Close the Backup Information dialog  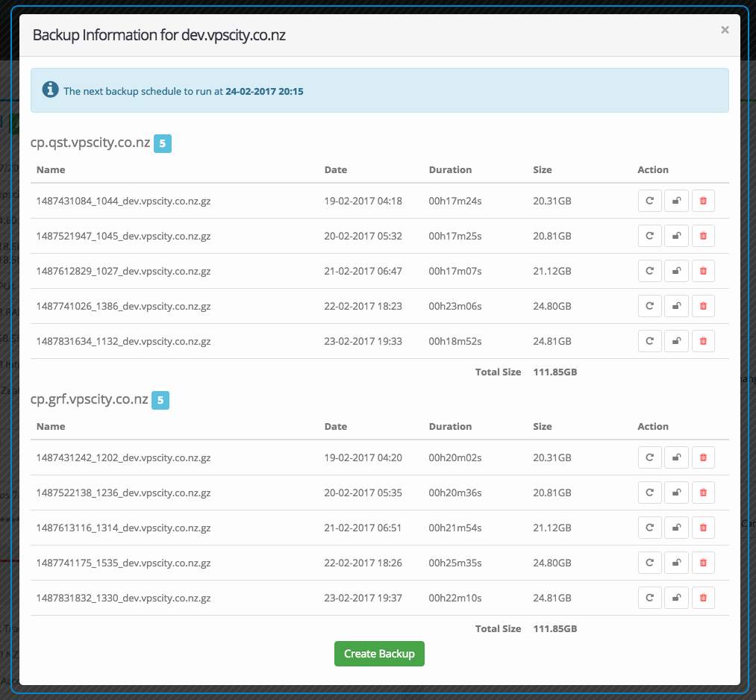(724, 31)
